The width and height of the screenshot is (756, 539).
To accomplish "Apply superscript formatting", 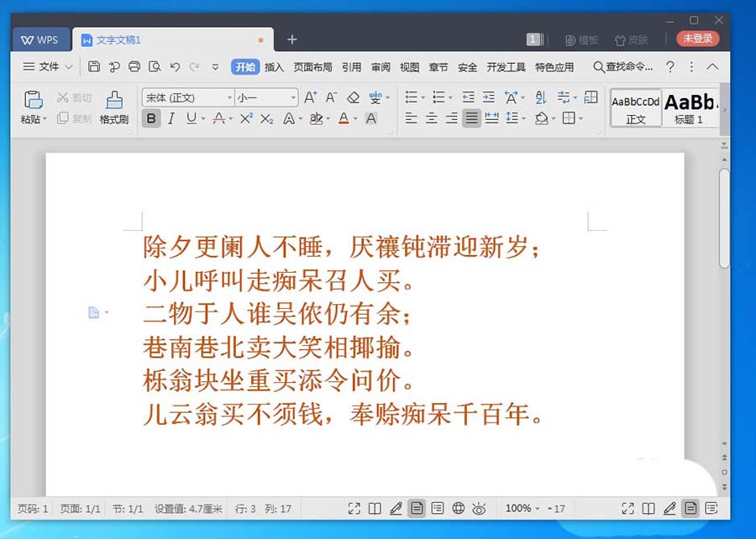I will 248,118.
